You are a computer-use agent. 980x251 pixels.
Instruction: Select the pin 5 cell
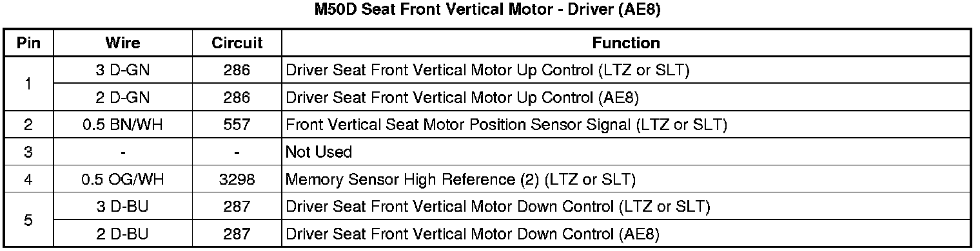(x=28, y=220)
